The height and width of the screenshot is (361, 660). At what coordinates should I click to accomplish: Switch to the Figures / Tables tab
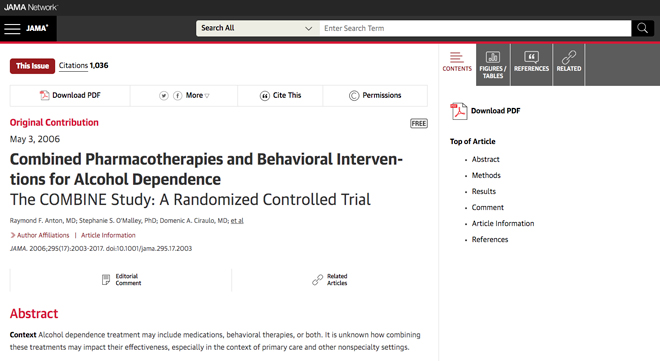(x=493, y=65)
